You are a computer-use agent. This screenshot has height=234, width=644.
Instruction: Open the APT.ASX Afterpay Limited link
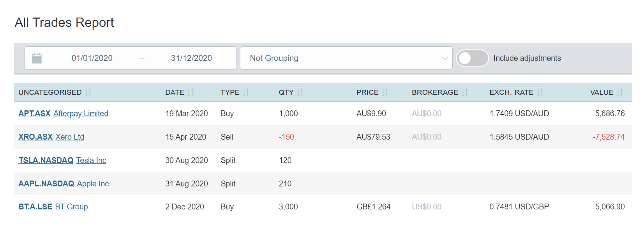64,113
